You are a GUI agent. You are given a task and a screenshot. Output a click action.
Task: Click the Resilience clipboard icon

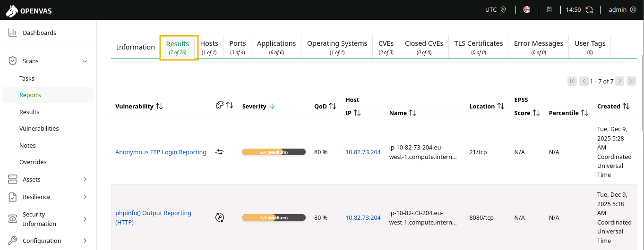13,197
